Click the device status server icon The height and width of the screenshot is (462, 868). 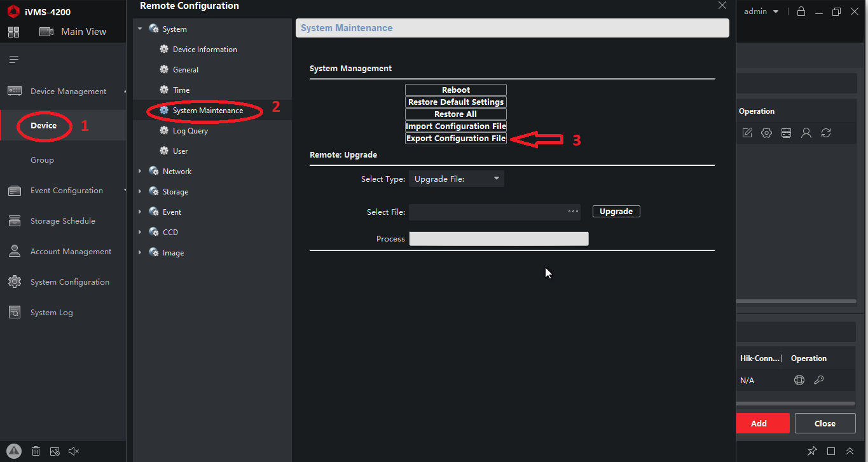787,133
